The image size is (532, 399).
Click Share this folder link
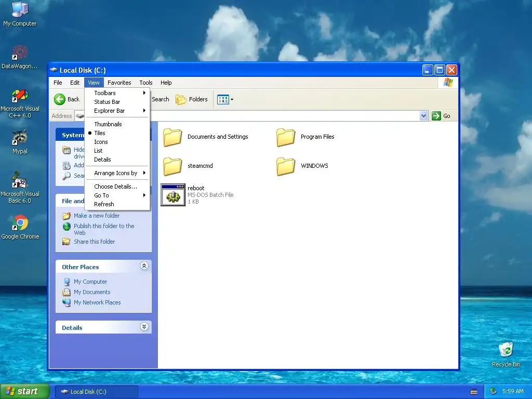95,242
